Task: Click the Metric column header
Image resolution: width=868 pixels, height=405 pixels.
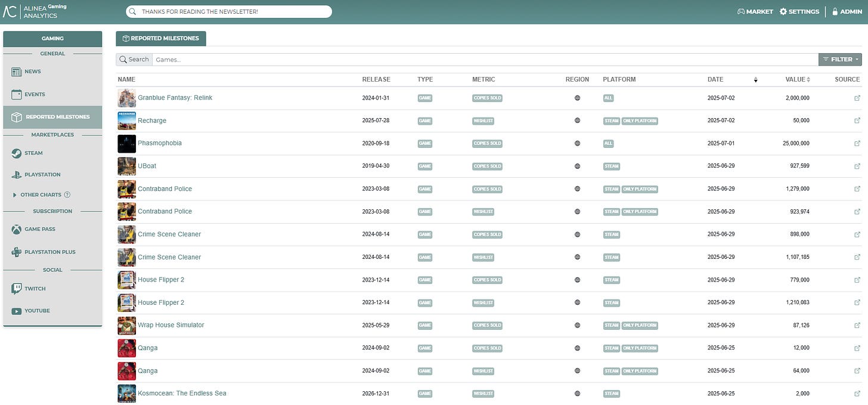Action: click(x=483, y=79)
